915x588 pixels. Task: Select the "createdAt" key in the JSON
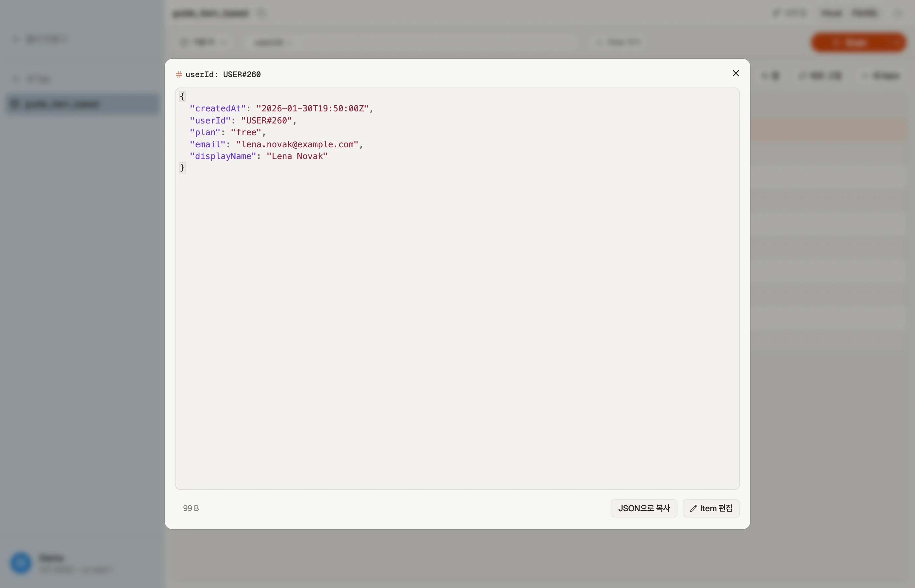point(218,108)
